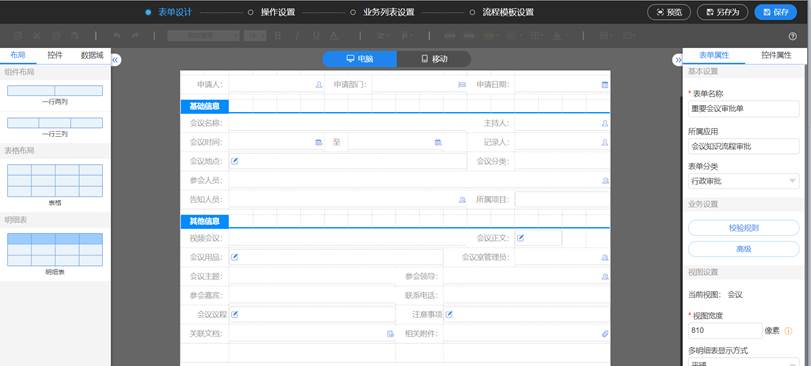Click the 所属应用 input field

(743, 146)
